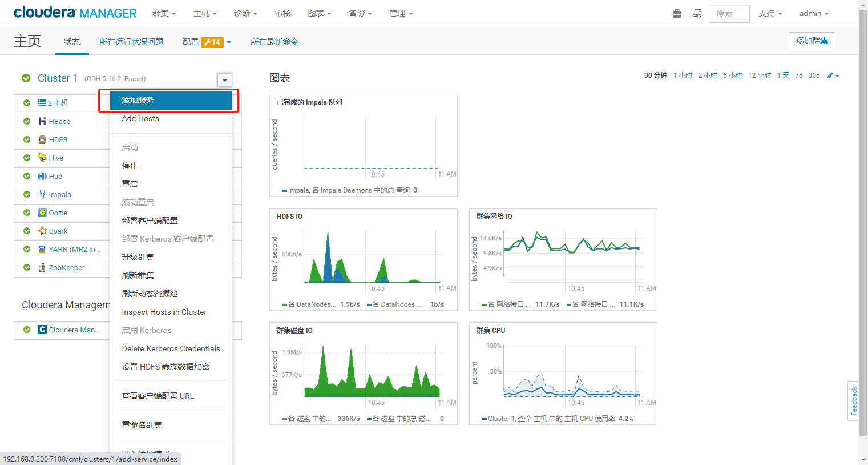Open the vertical Feedback tab
This screenshot has height=465, width=868.
[x=854, y=401]
